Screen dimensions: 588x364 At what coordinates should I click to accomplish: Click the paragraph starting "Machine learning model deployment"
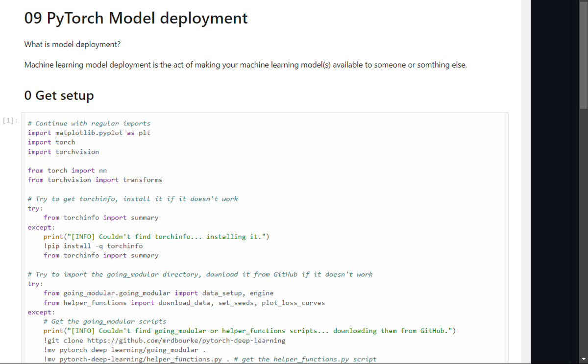[x=245, y=65]
